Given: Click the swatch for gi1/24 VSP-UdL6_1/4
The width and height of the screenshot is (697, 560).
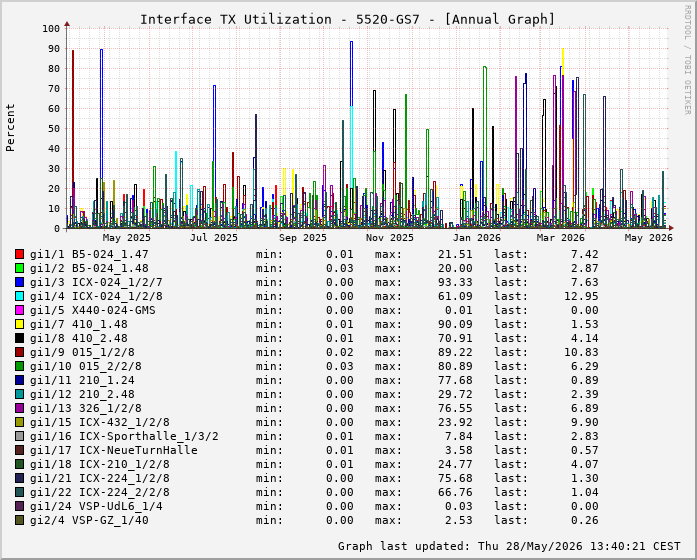Looking at the screenshot, I should (x=19, y=506).
